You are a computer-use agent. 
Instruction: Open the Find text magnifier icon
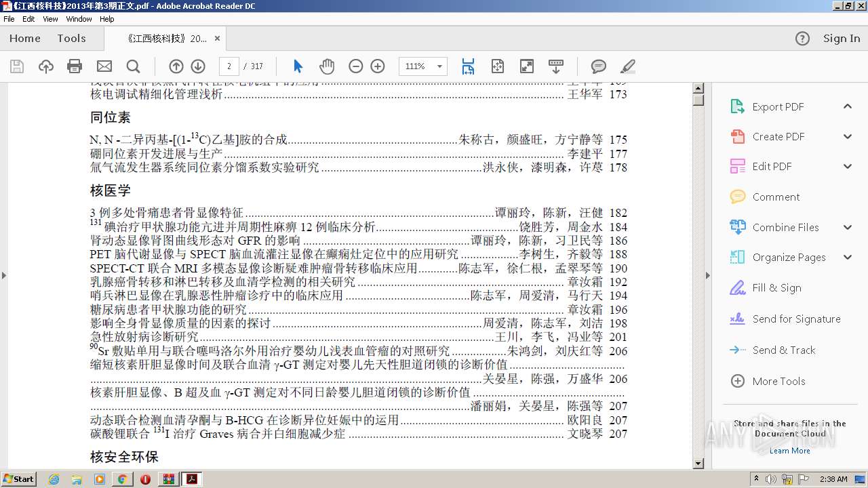pos(133,66)
